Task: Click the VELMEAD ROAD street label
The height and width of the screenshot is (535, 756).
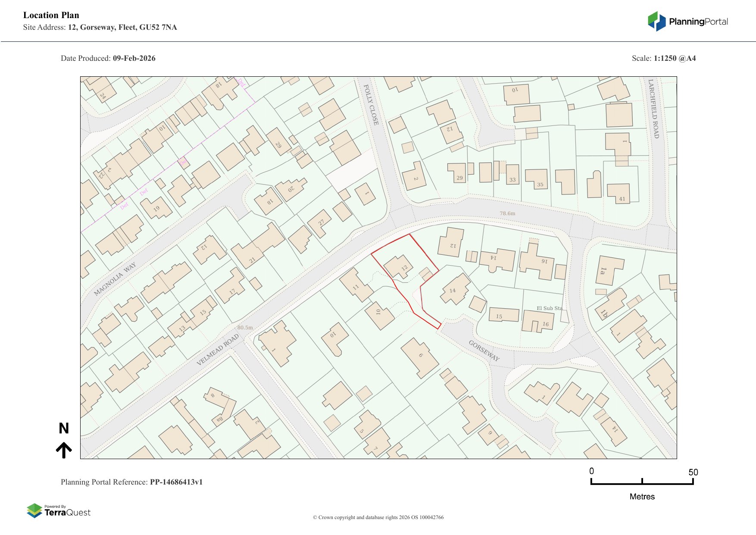Action: [217, 350]
